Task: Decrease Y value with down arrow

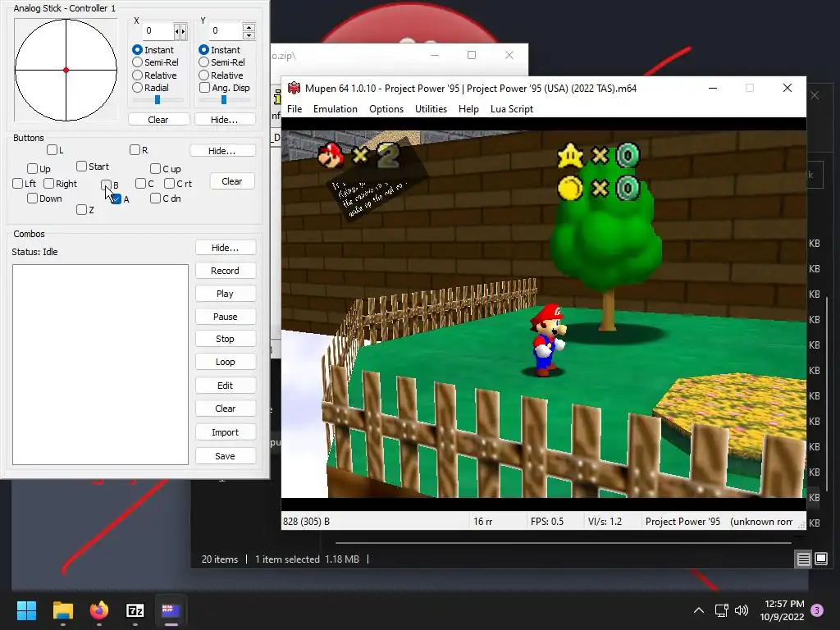Action: [x=249, y=35]
